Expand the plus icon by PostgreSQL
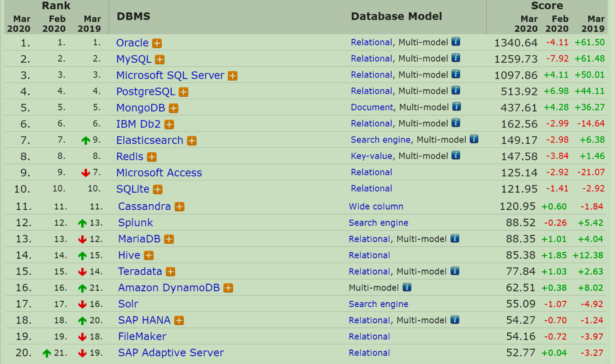615x364 pixels. click(183, 92)
